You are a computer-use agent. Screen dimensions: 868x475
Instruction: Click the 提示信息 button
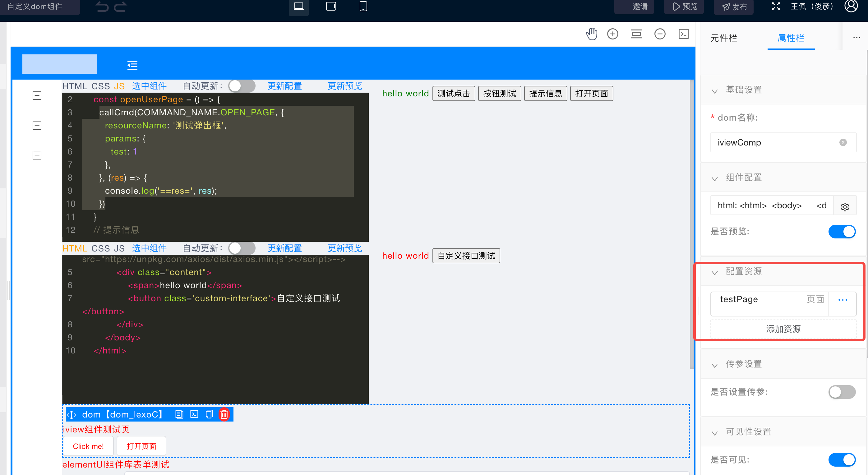[546, 93]
